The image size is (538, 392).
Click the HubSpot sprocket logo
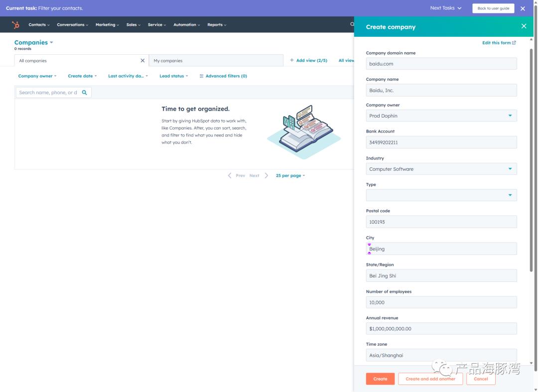(15, 25)
